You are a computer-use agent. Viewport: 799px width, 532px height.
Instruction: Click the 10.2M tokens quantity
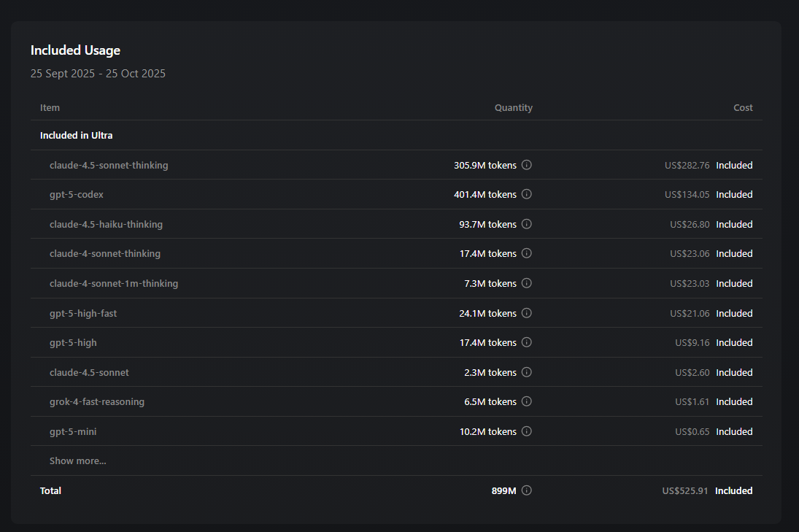[x=487, y=431]
